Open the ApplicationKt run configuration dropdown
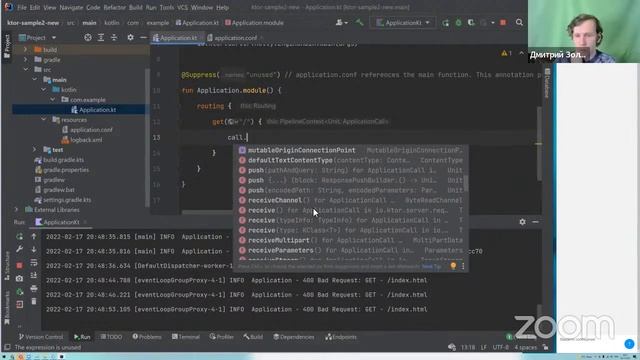The height and width of the screenshot is (360, 640). [403, 22]
